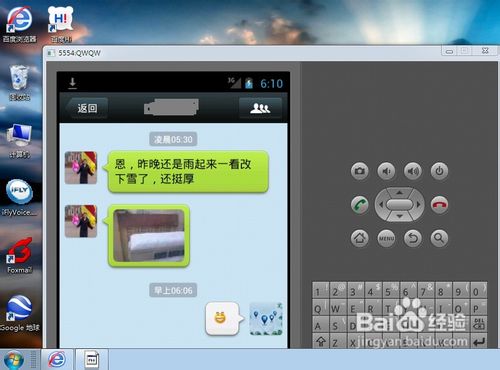Click the R key on emulator keyboard
Viewport: 500px width, 370px height.
[374, 307]
